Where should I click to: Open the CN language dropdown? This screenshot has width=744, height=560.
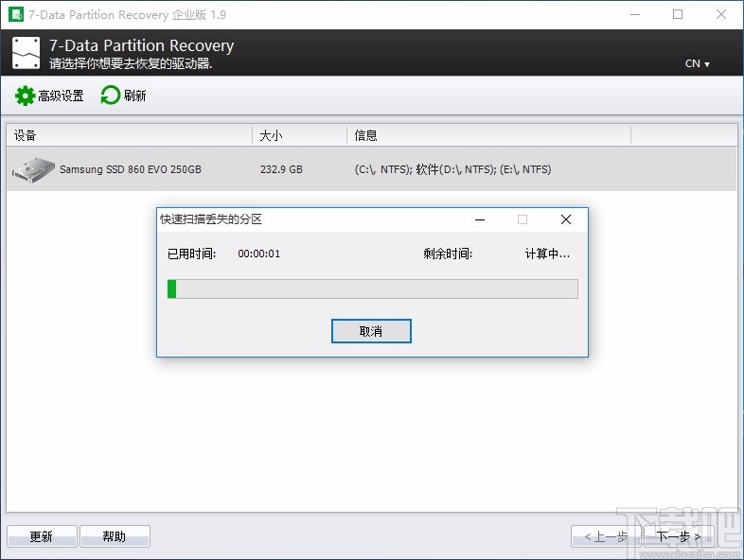click(x=697, y=63)
